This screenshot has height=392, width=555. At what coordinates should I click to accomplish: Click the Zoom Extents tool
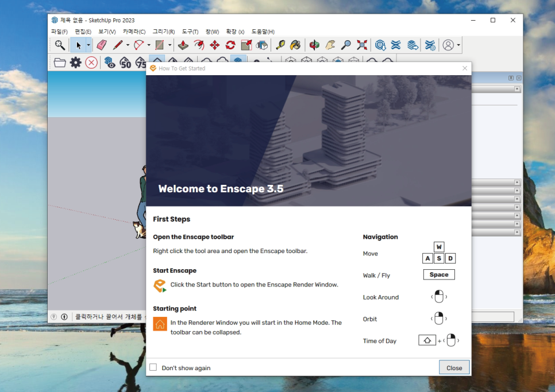tap(362, 45)
